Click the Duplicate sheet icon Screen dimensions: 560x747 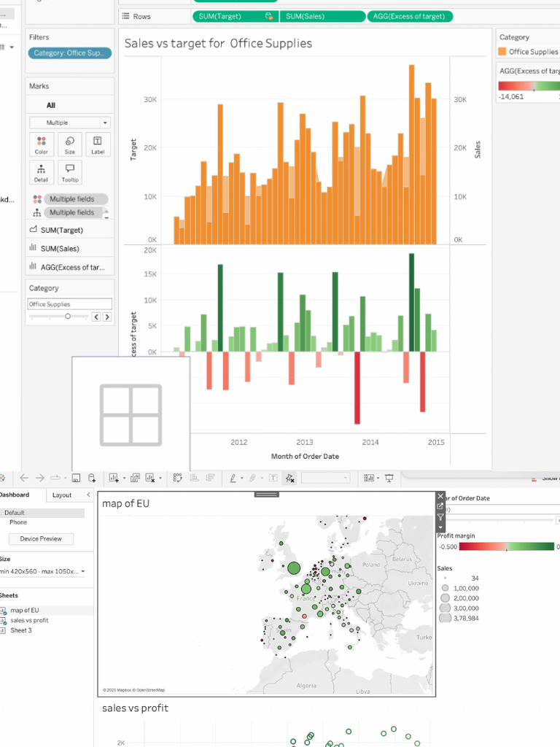[135, 478]
